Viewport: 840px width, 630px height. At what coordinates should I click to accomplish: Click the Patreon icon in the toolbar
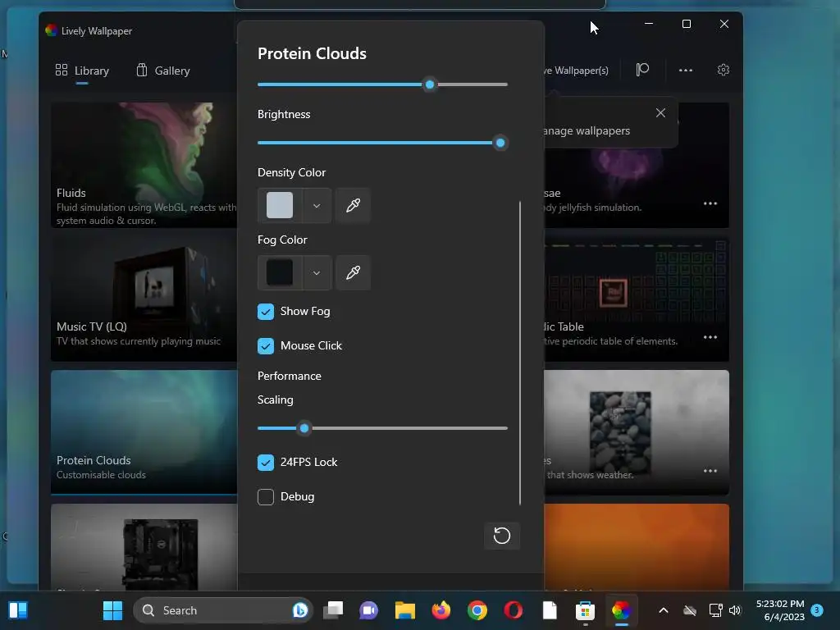[642, 71]
